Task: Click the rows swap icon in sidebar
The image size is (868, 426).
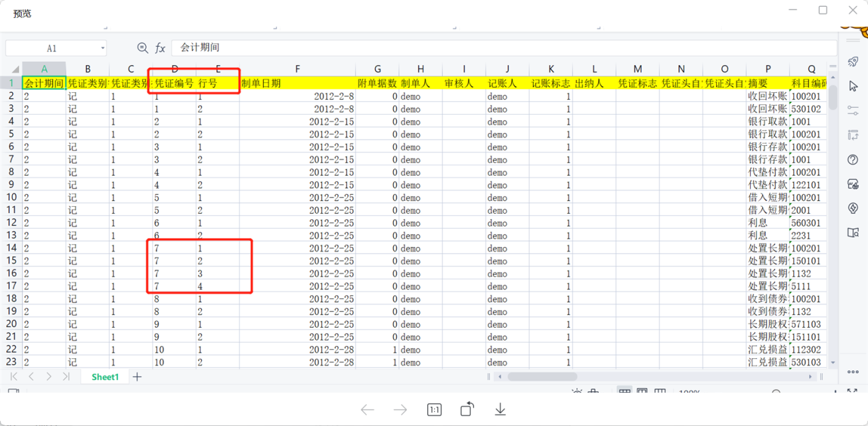Action: coord(853,135)
